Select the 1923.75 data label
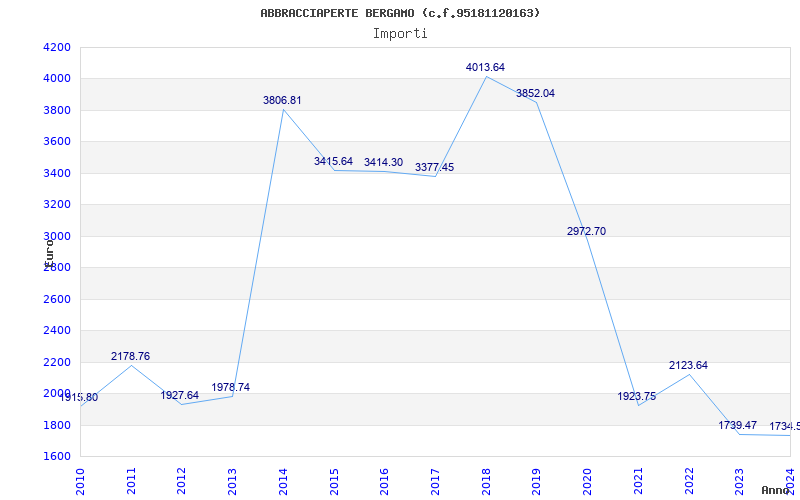 637,396
